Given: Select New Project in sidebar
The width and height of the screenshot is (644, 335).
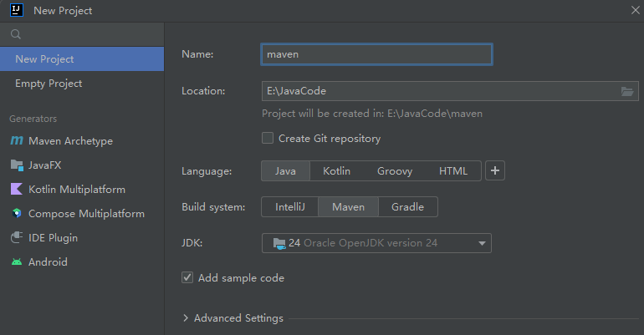Looking at the screenshot, I should click(x=82, y=59).
